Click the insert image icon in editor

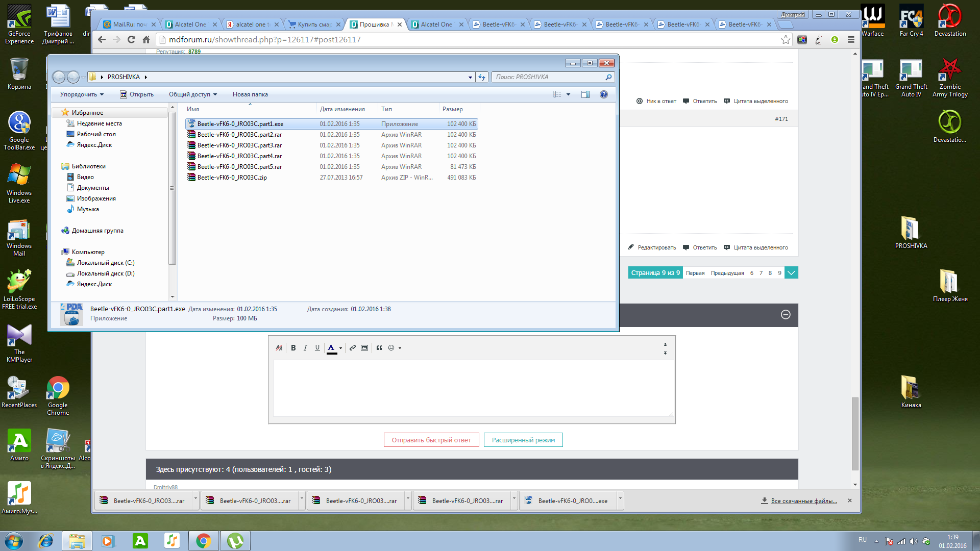point(364,348)
